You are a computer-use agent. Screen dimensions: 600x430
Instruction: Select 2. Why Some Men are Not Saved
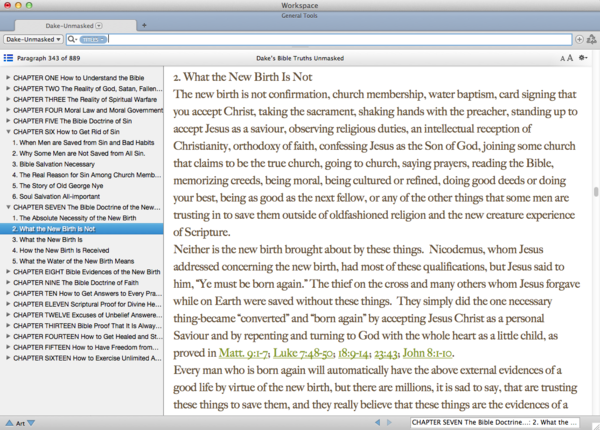pos(78,153)
